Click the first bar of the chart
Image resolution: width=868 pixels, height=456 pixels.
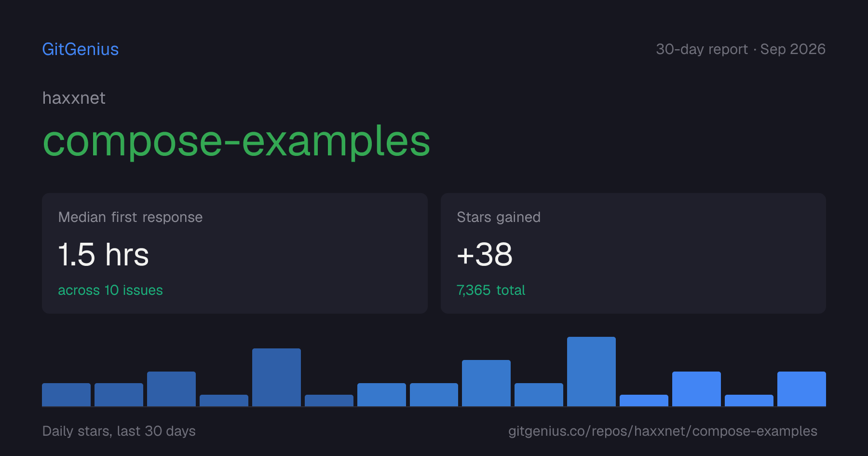66,395
